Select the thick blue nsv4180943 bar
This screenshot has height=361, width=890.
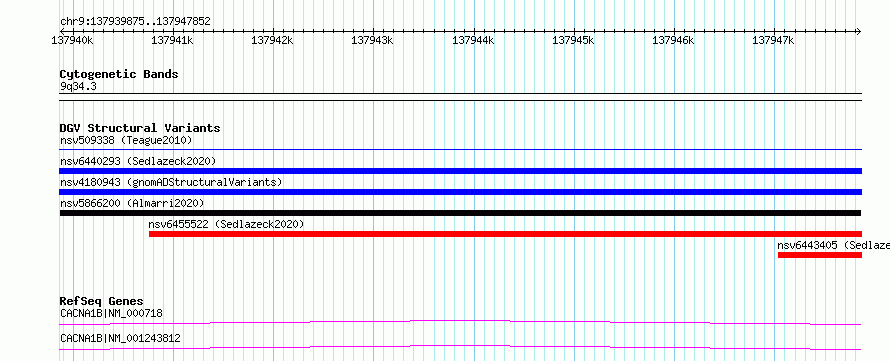(460, 192)
